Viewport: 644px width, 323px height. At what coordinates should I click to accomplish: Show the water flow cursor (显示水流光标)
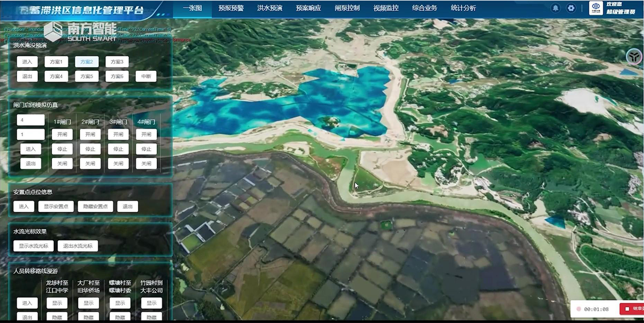[33, 246]
